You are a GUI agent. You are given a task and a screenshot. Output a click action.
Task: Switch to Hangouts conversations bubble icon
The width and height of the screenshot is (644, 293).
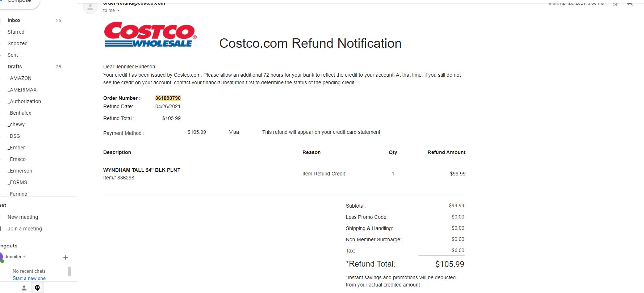(37, 288)
